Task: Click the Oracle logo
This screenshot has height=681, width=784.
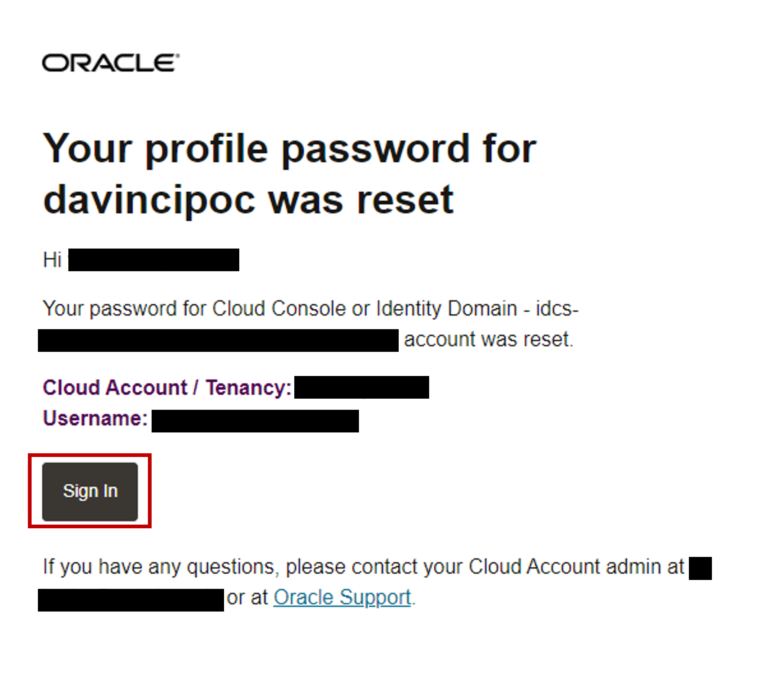Action: pyautogui.click(x=111, y=63)
